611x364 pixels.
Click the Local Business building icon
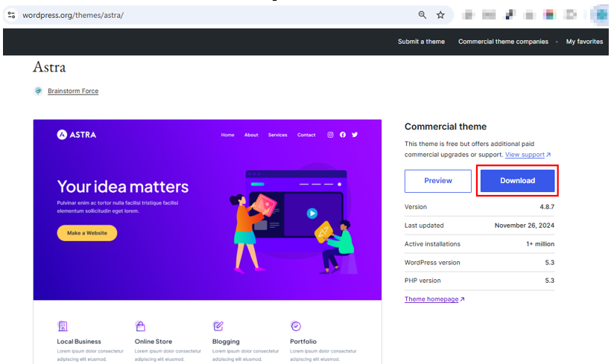63,326
